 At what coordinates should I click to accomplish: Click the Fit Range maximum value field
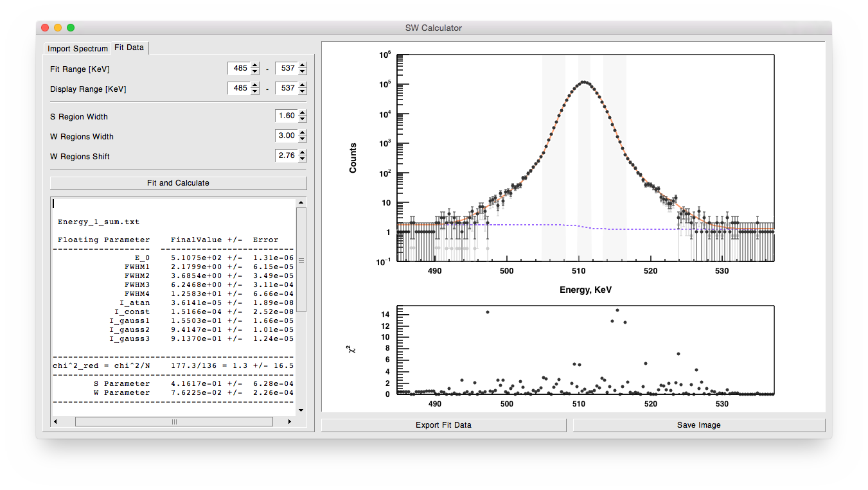click(286, 69)
